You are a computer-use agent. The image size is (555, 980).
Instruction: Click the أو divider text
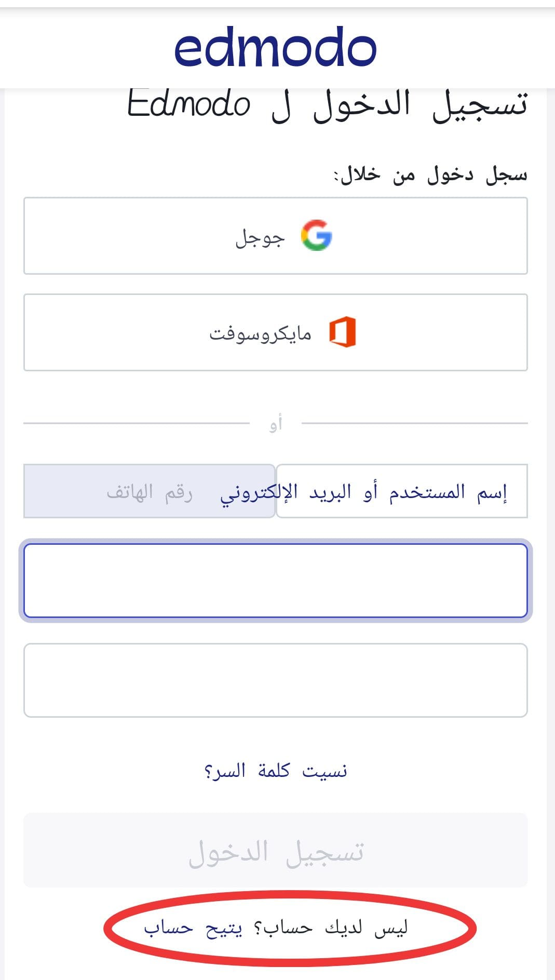point(276,424)
